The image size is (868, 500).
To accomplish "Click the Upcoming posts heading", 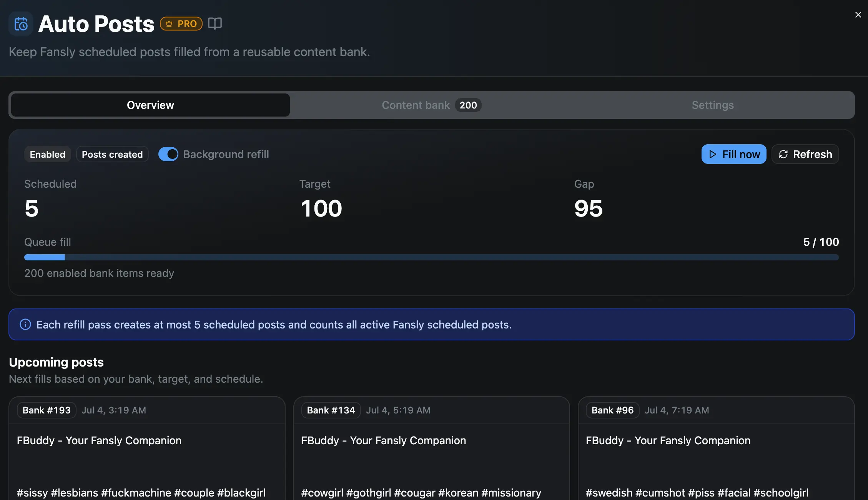I will point(56,362).
